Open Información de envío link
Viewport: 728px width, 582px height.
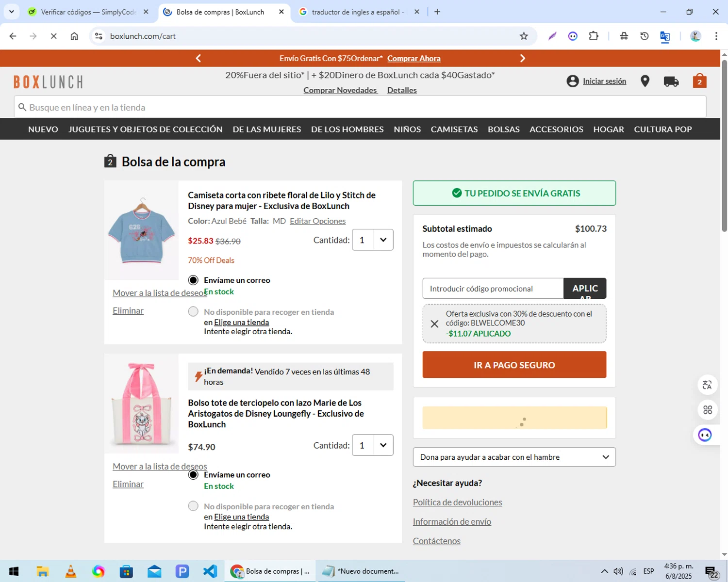click(x=452, y=521)
